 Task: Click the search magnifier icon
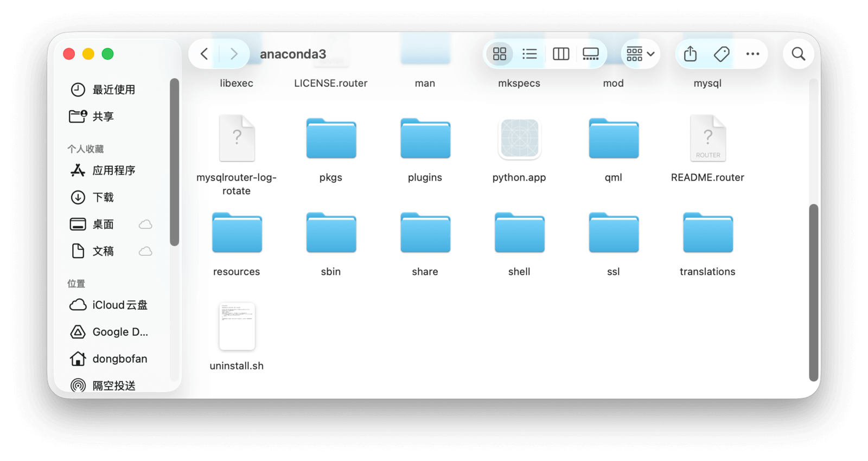pyautogui.click(x=798, y=54)
